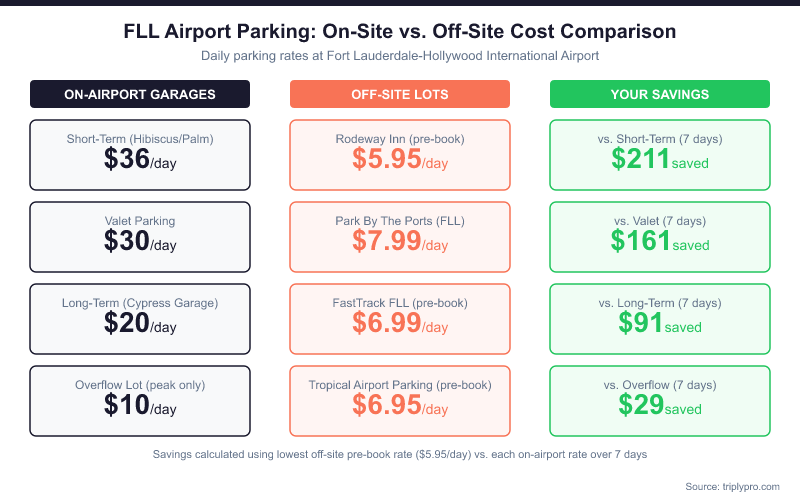Image resolution: width=800 pixels, height=500 pixels.
Task: Choose the Park By The Ports card
Action: point(400,237)
